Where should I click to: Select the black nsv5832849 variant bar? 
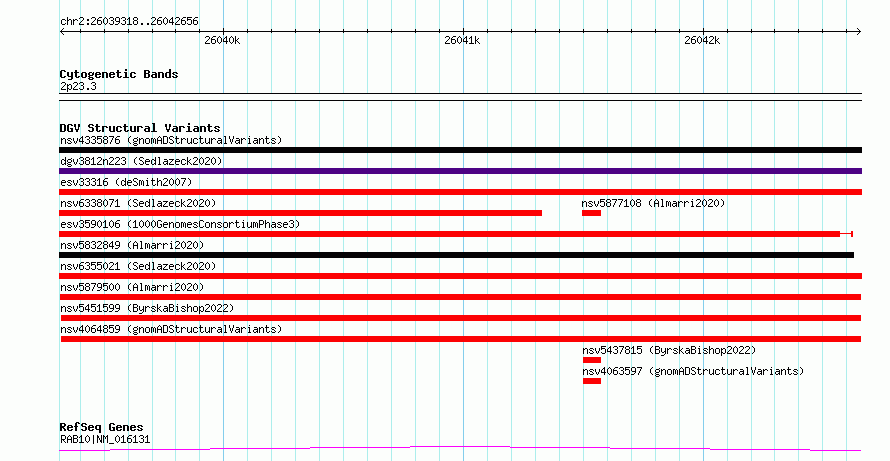(x=456, y=255)
